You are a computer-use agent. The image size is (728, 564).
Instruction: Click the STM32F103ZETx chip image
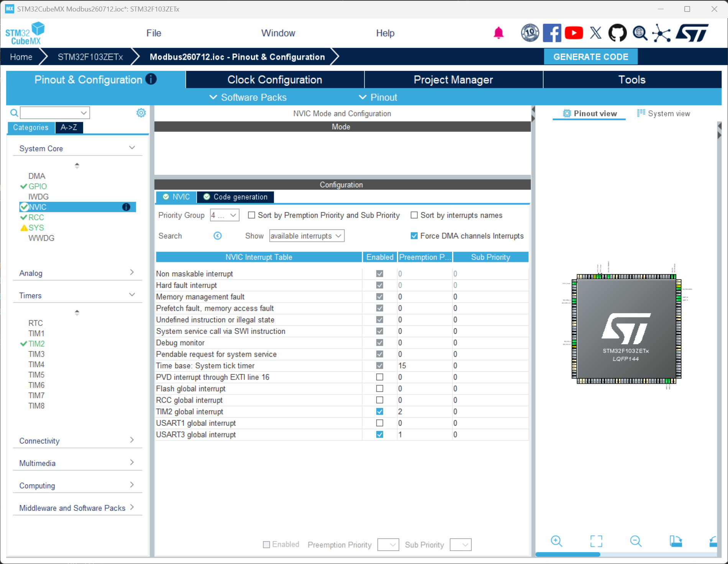point(626,329)
